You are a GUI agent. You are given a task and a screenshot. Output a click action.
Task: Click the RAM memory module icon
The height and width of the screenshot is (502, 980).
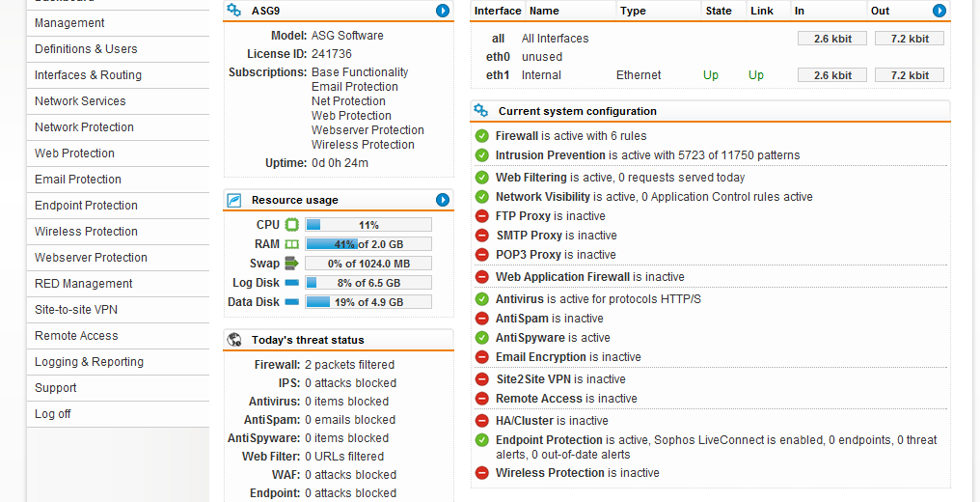pyautogui.click(x=291, y=244)
